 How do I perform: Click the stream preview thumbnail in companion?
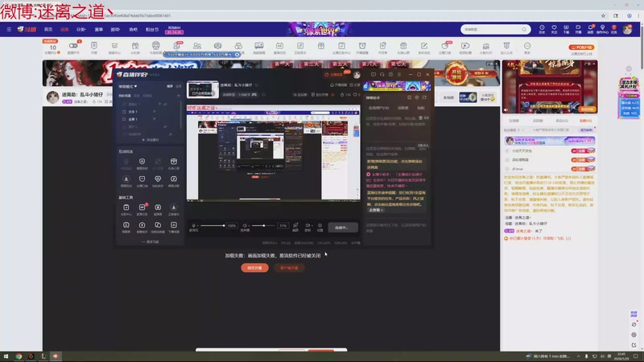(x=203, y=89)
